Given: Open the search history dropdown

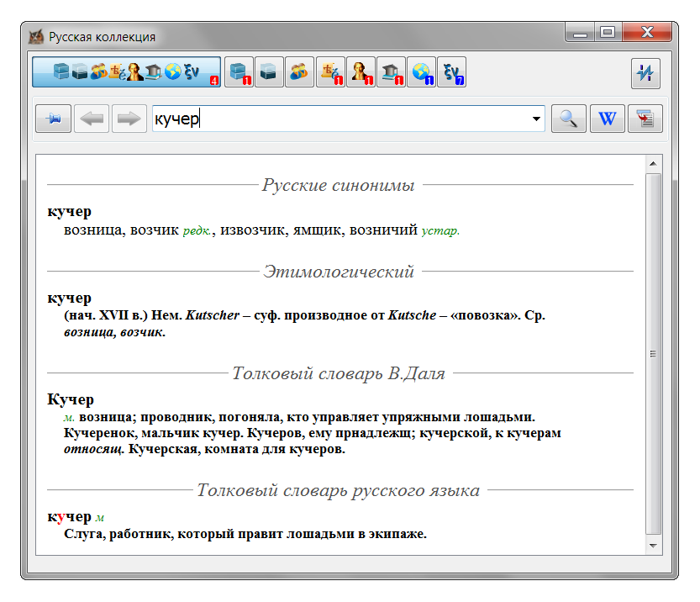Looking at the screenshot, I should click(538, 118).
